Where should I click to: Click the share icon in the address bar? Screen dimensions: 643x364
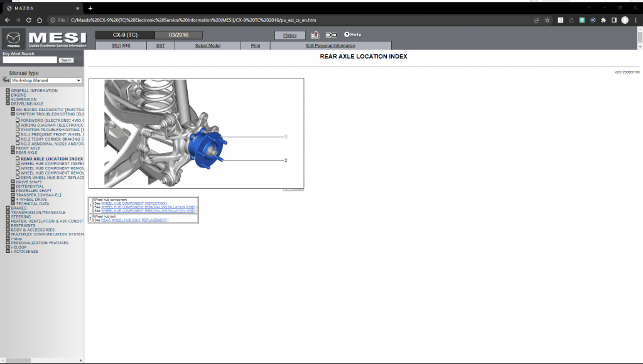click(x=536, y=20)
